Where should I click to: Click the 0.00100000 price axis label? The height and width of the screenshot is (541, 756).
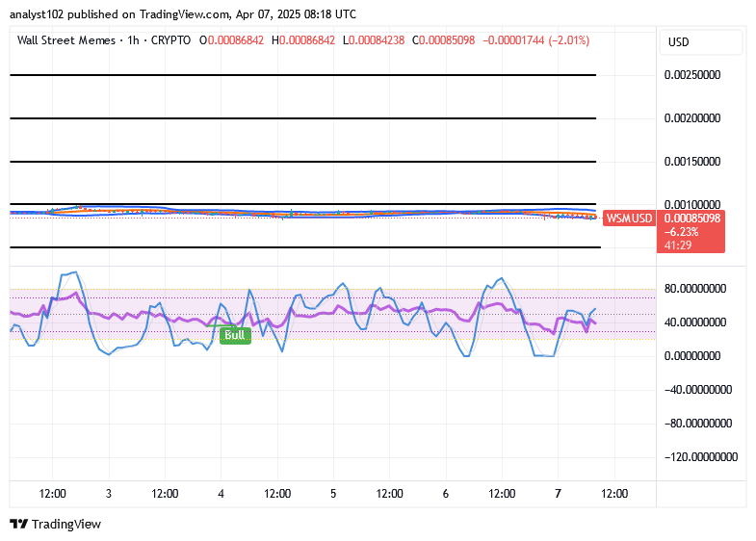[x=692, y=205]
